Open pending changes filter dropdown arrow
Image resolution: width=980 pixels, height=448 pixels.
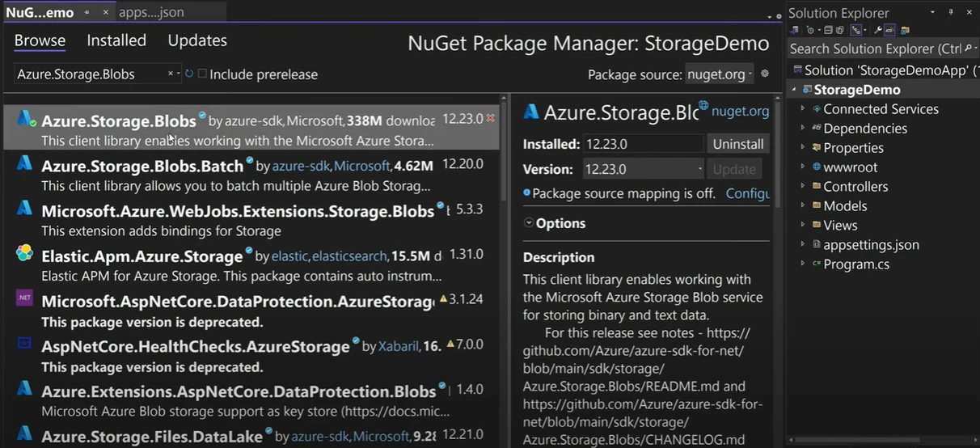819,30
